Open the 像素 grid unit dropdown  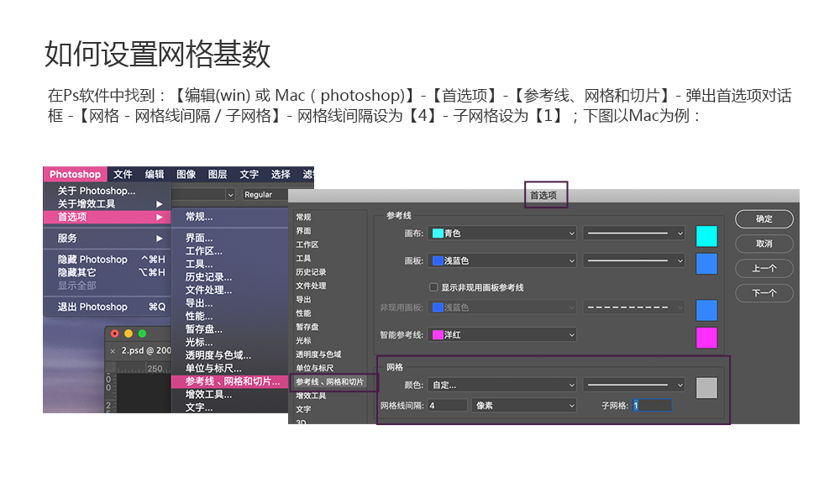pos(524,406)
